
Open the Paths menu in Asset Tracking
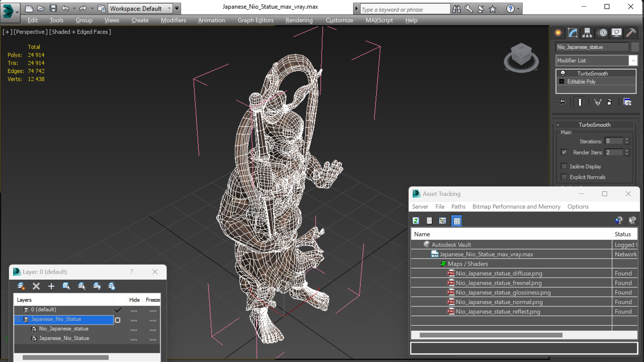click(458, 207)
